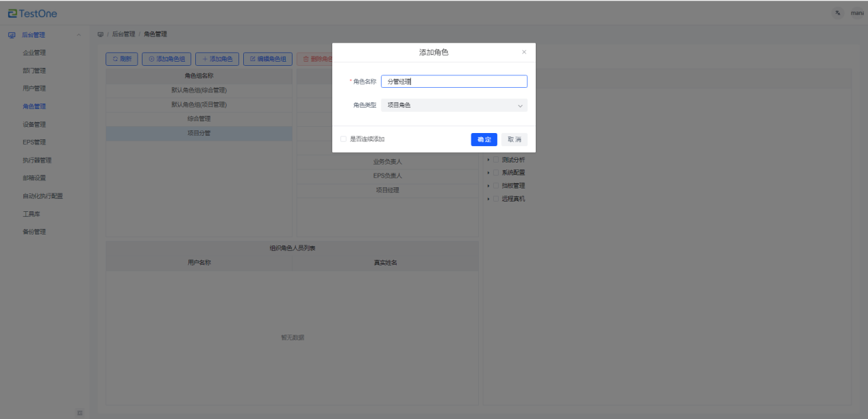The width and height of the screenshot is (868, 419).
Task: Expand the 远程真机 tree node arrow
Action: (x=488, y=199)
